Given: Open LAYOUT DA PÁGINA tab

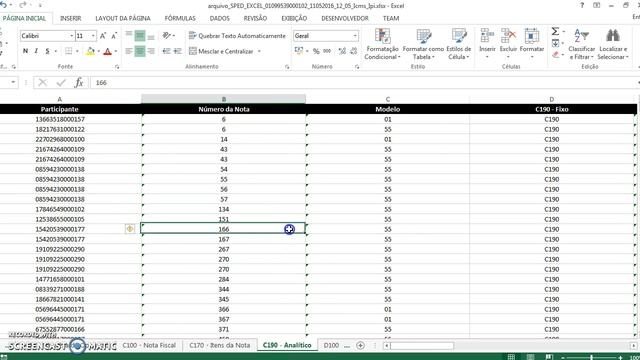Looking at the screenshot, I should (123, 18).
